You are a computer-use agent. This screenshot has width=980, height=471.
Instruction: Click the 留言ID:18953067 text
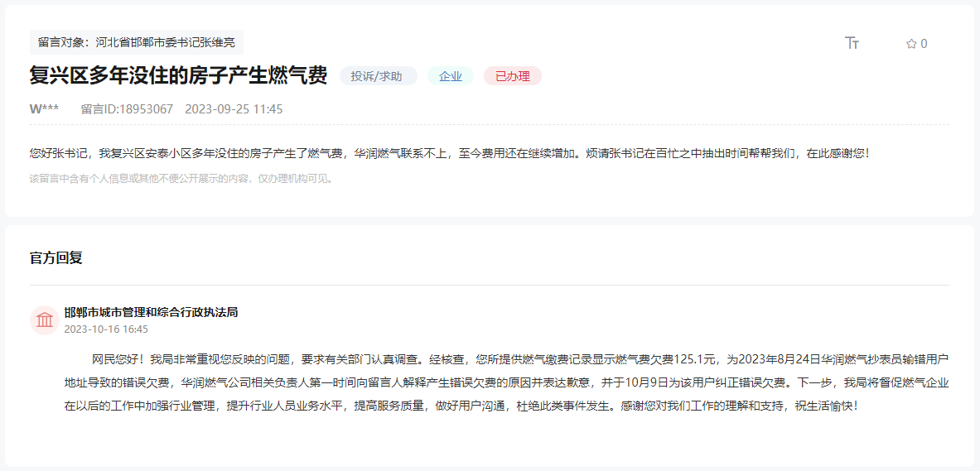(x=127, y=109)
